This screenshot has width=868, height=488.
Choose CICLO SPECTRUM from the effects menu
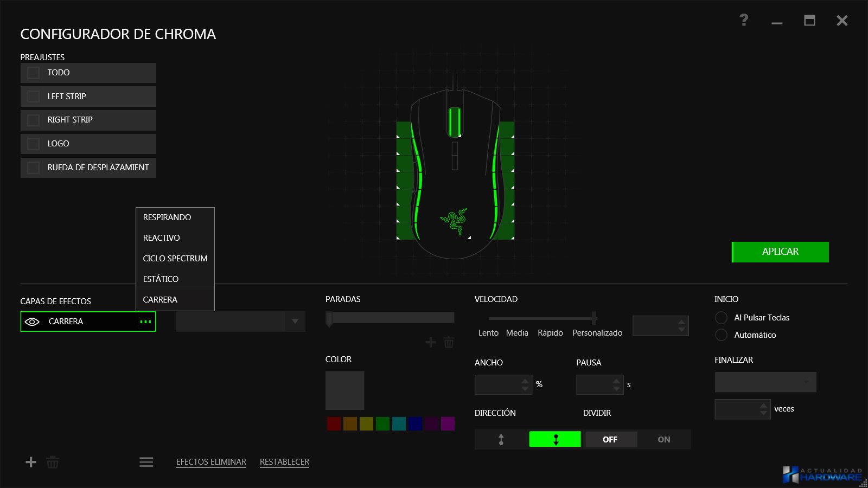pyautogui.click(x=175, y=259)
